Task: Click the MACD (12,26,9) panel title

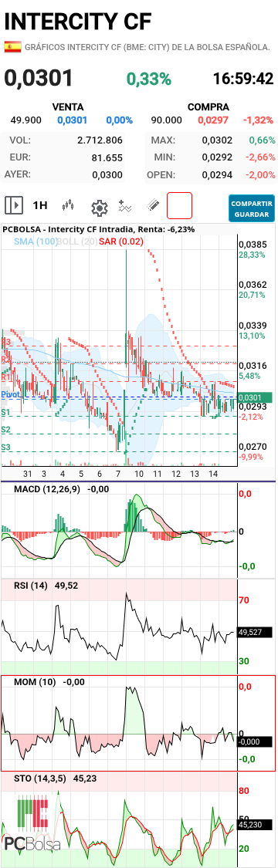Action: 47,489
